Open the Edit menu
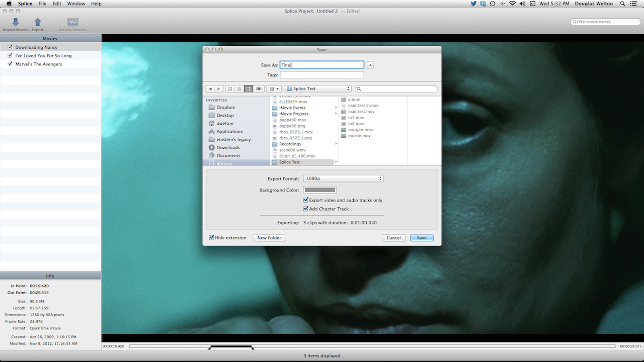644x362 pixels. (x=57, y=4)
